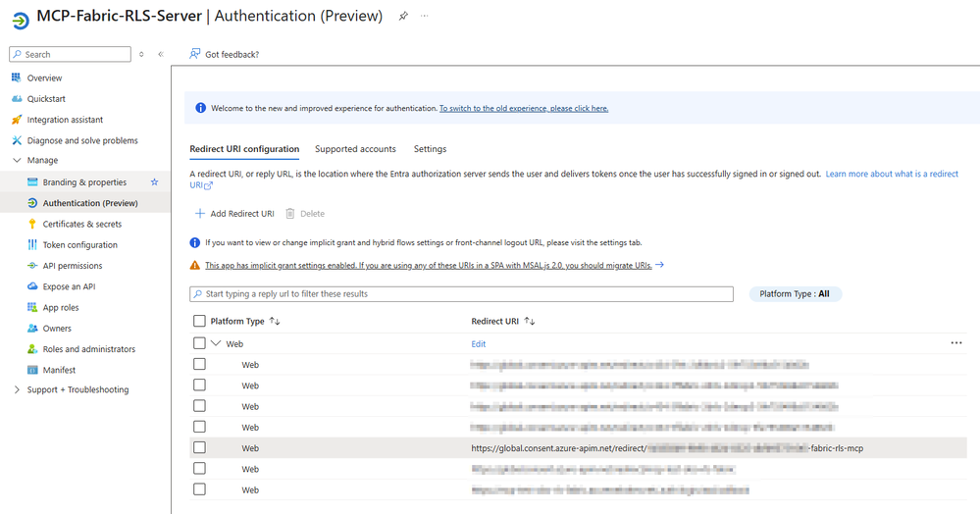Click the Integration assistant rocket icon

point(17,120)
